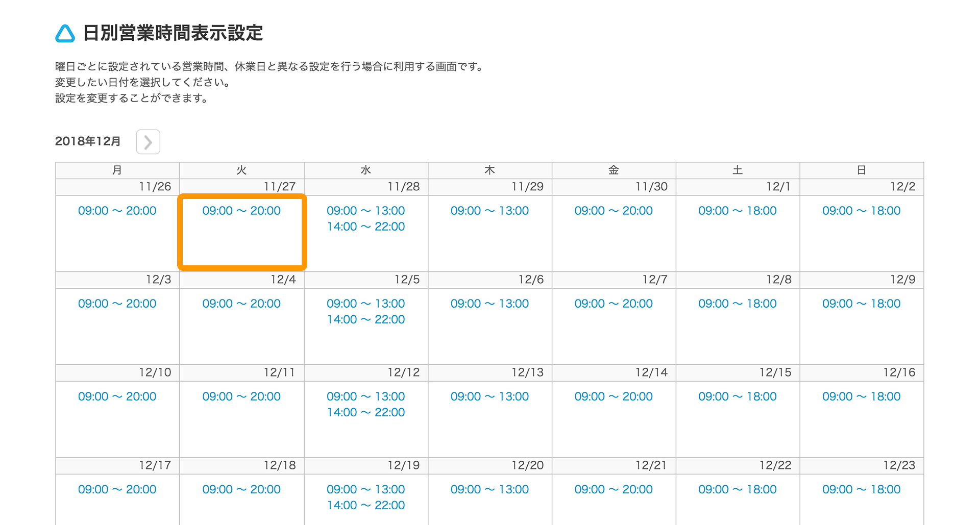Click the 土 weekday column header
The image size is (980, 525).
[738, 170]
